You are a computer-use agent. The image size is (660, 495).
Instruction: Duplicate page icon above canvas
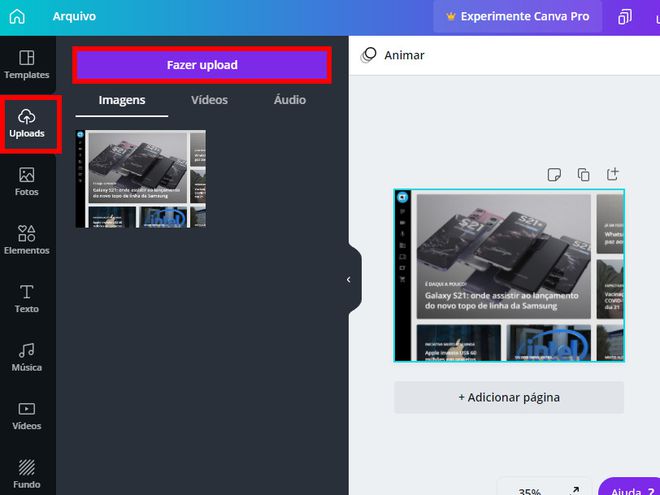pos(583,174)
